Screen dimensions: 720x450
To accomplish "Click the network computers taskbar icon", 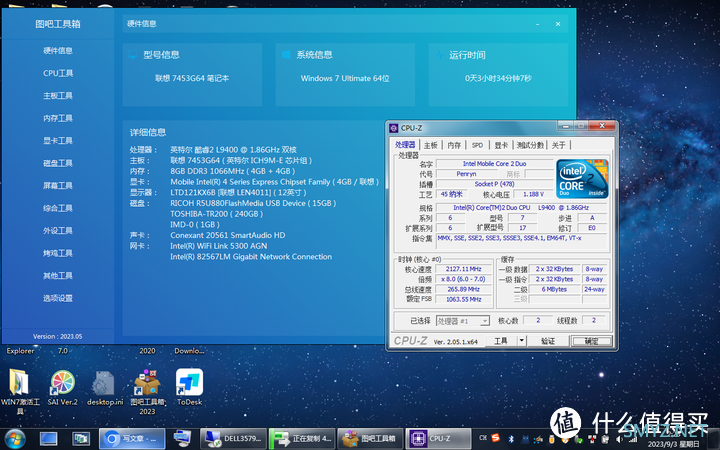I will click(x=182, y=439).
